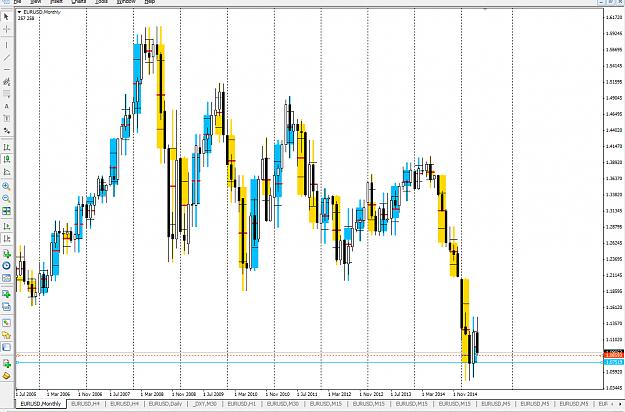The image size is (625, 412).
Task: Select the Cursor arrow tool
Action: tap(6, 17)
